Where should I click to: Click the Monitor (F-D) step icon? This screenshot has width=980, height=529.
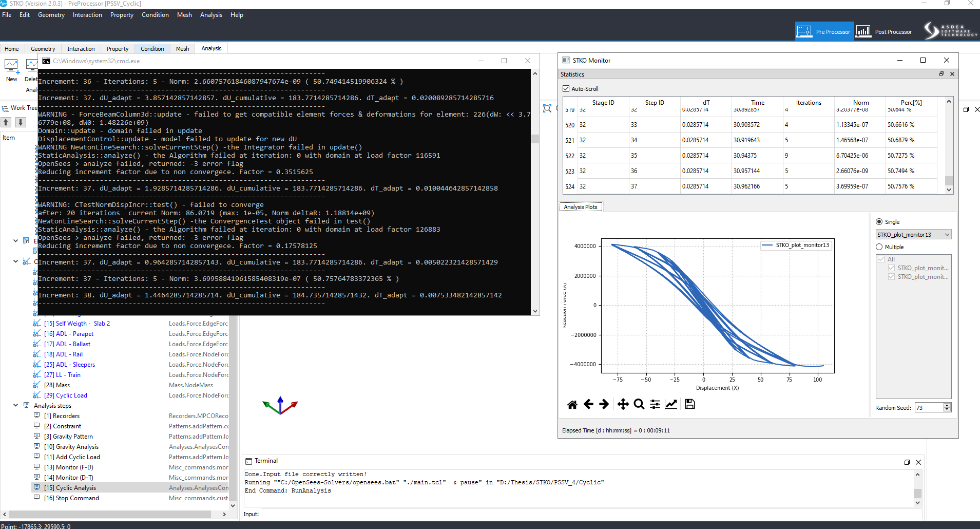pos(37,467)
